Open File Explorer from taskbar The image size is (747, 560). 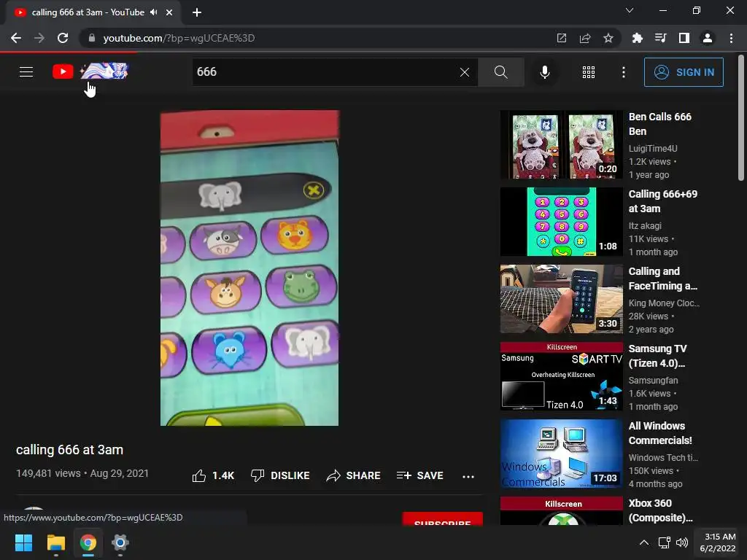[55, 542]
